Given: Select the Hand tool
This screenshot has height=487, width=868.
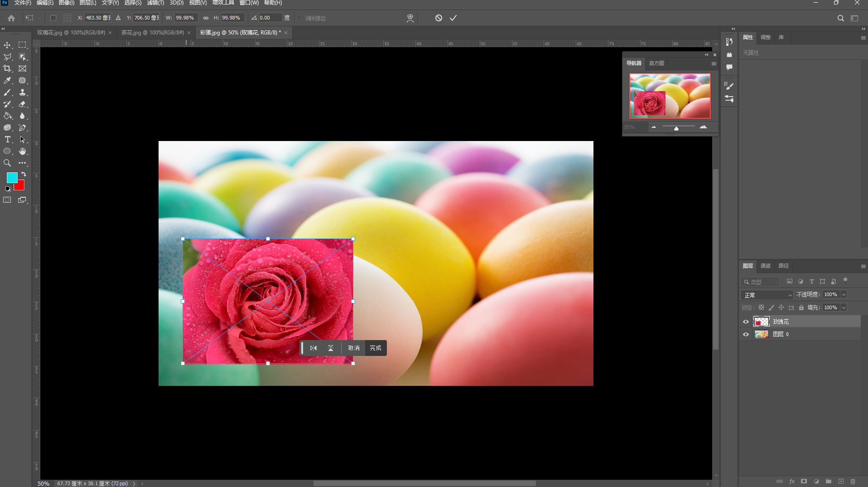Looking at the screenshot, I should coord(22,151).
